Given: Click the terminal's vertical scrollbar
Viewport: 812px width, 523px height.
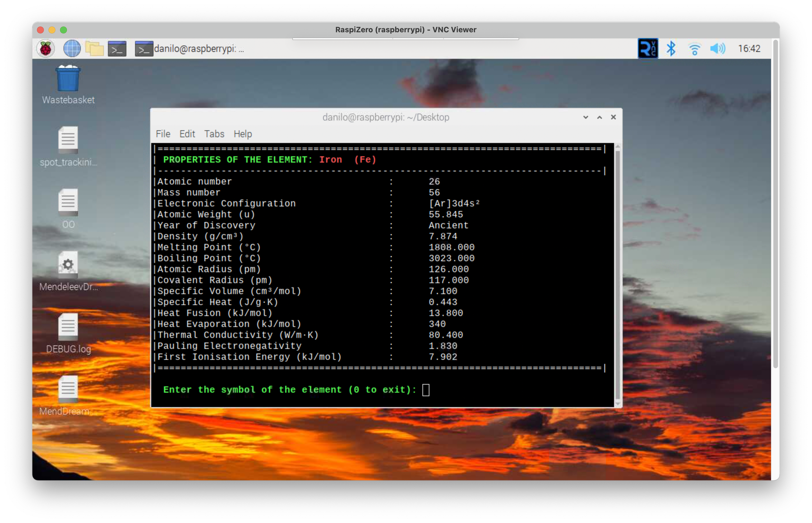Looking at the screenshot, I should (617, 272).
